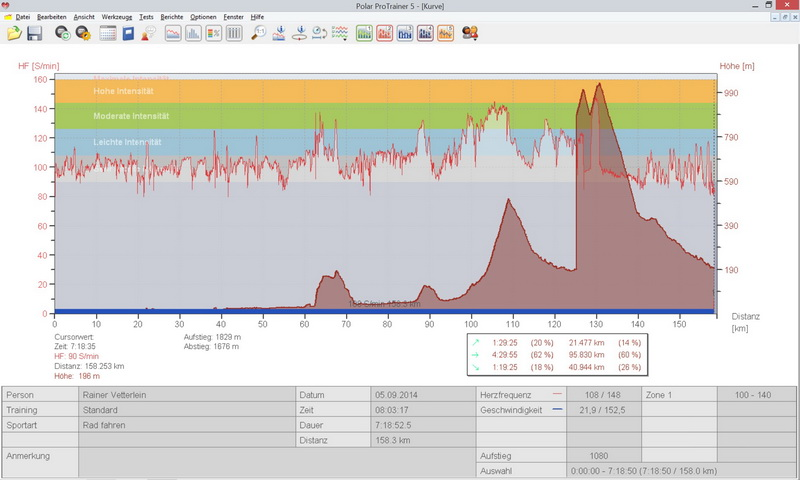Click inside the Anmerkung notes field
800x480 pixels.
[x=270, y=461]
